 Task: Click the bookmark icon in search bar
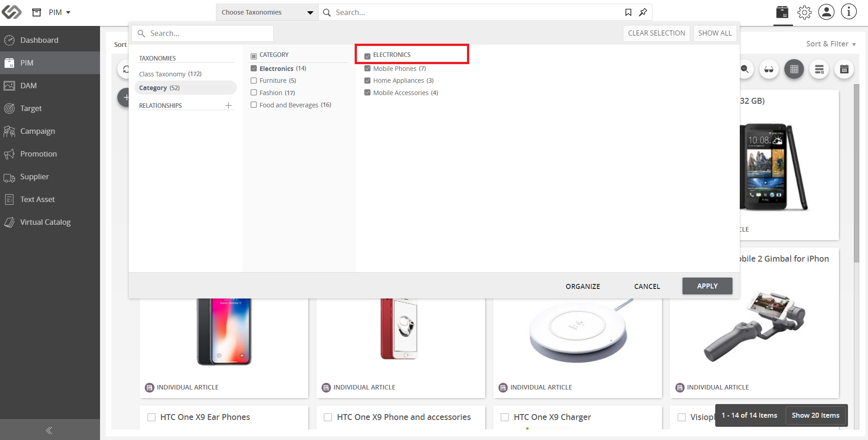628,12
